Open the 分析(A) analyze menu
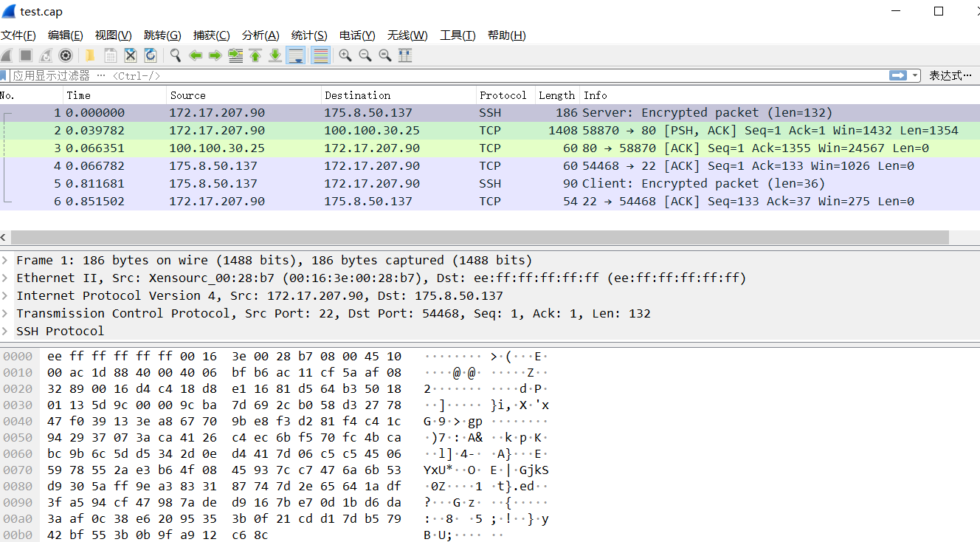The height and width of the screenshot is (542, 980). coord(260,35)
